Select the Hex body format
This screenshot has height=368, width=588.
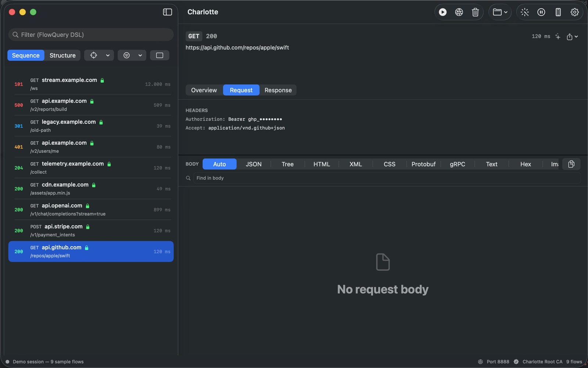click(526, 164)
